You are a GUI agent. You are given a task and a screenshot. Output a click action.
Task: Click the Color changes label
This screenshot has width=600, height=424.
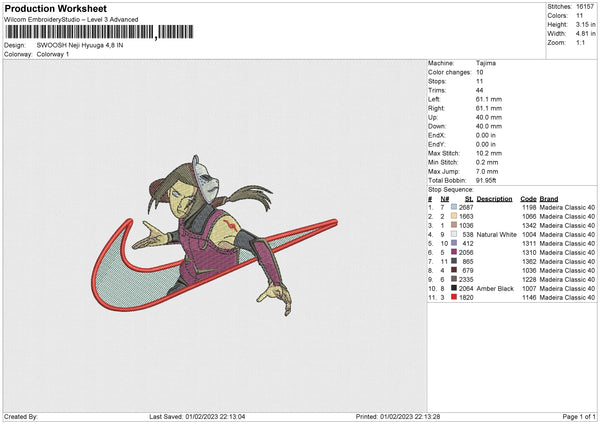coord(450,72)
